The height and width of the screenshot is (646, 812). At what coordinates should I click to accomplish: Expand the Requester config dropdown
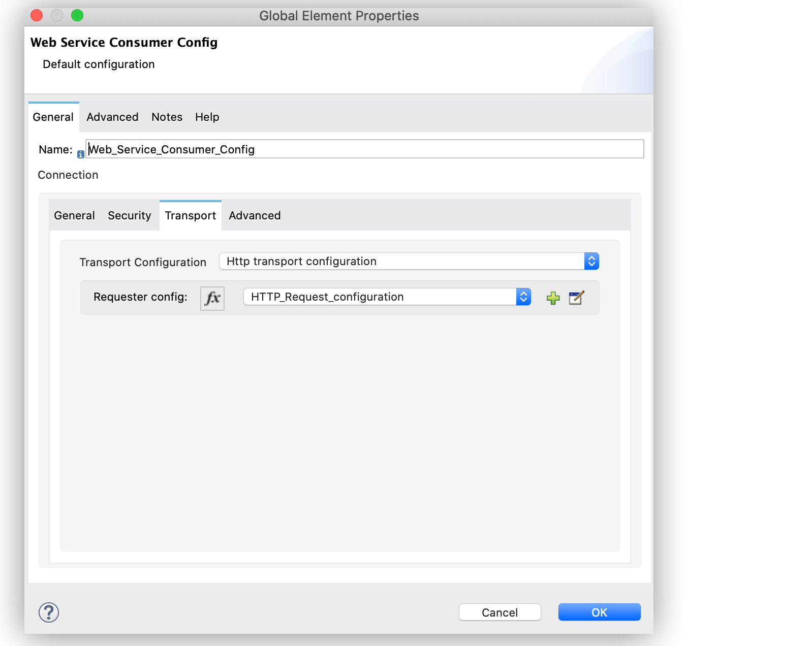[x=387, y=297]
